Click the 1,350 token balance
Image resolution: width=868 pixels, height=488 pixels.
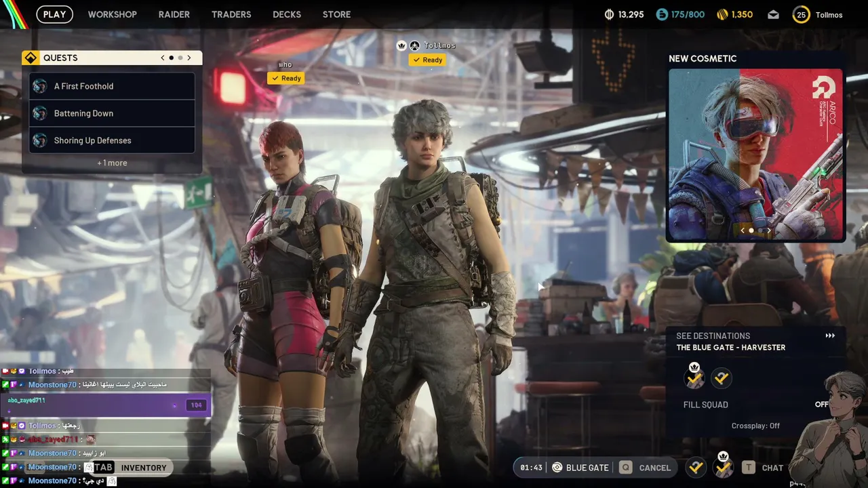742,14
